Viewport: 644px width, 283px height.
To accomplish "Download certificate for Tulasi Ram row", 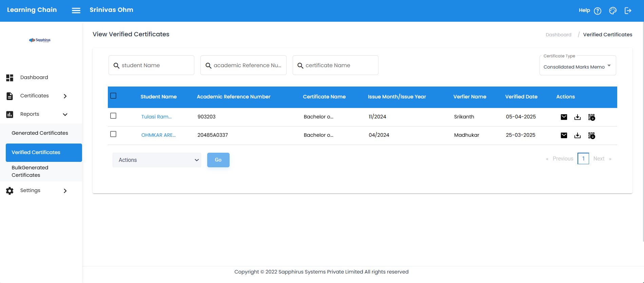I will [577, 117].
